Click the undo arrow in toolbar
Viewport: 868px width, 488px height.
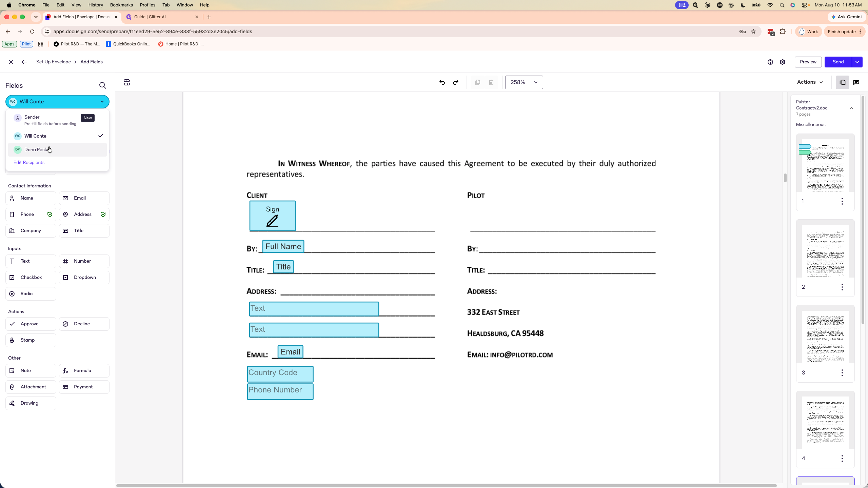click(x=442, y=82)
